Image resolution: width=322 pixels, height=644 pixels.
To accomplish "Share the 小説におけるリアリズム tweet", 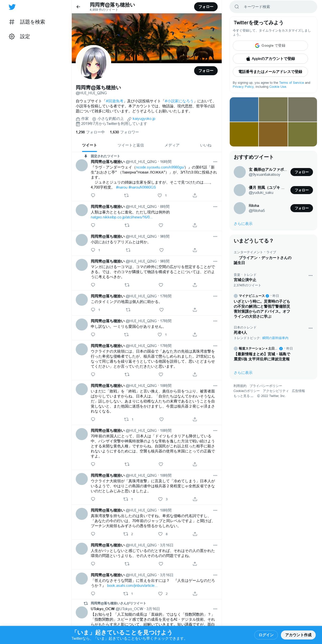I will pos(195,250).
